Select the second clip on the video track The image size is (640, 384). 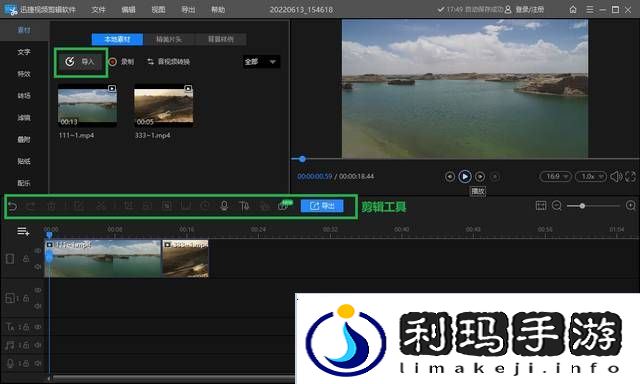tap(186, 258)
